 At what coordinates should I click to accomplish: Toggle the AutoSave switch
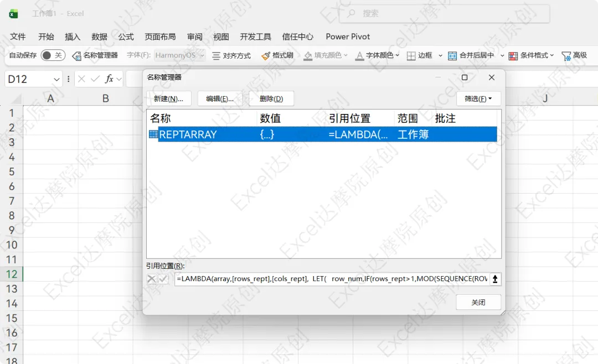click(x=53, y=55)
